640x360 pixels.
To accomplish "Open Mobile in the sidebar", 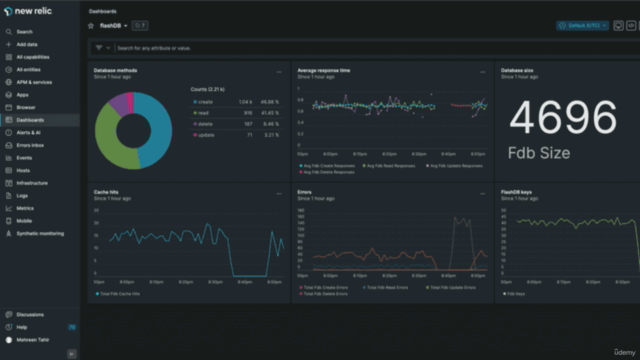I will coord(24,221).
